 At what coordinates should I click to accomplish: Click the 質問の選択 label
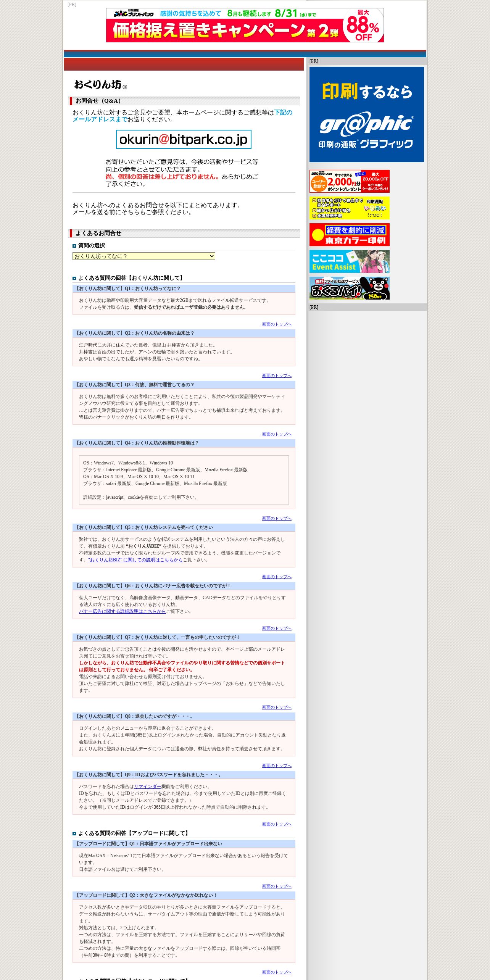pos(92,245)
